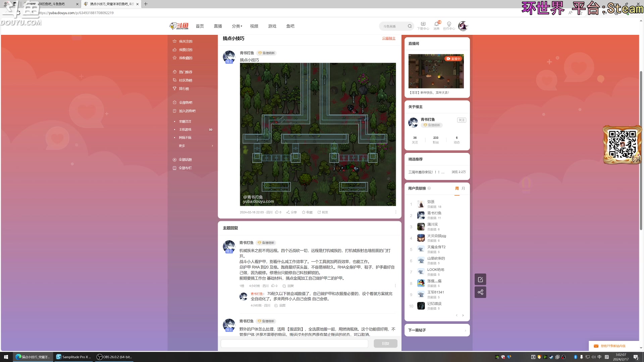The height and width of the screenshot is (362, 644).
Task: Expand the 分类 dropdown in navigation
Action: [237, 26]
